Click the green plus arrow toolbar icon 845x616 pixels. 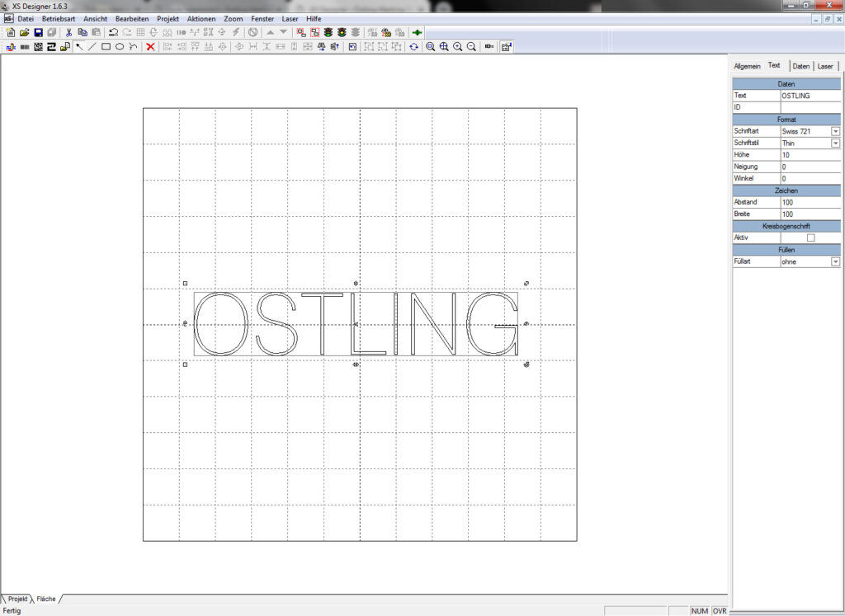click(418, 32)
